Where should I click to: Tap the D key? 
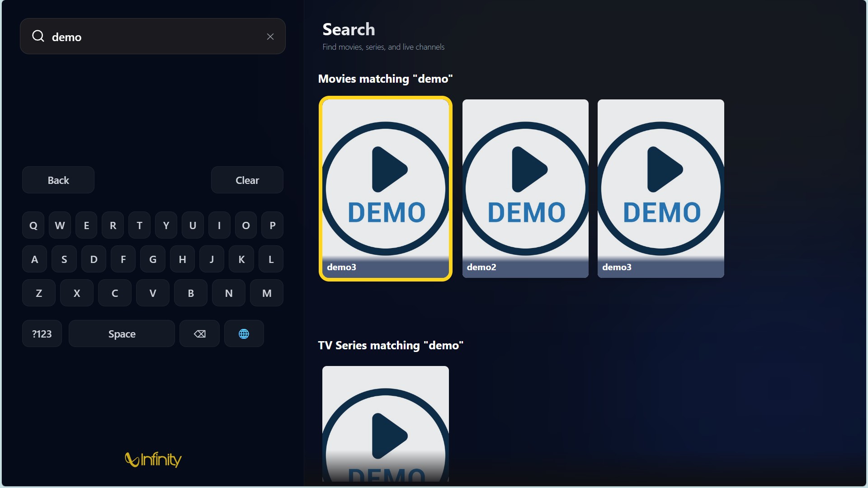(x=94, y=259)
